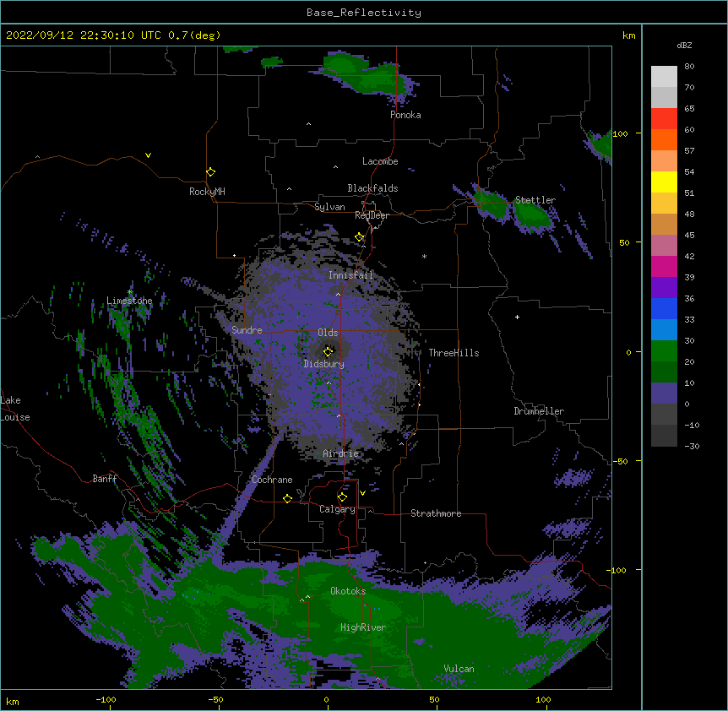
Task: Click the Sundre city label
Action: 247,330
